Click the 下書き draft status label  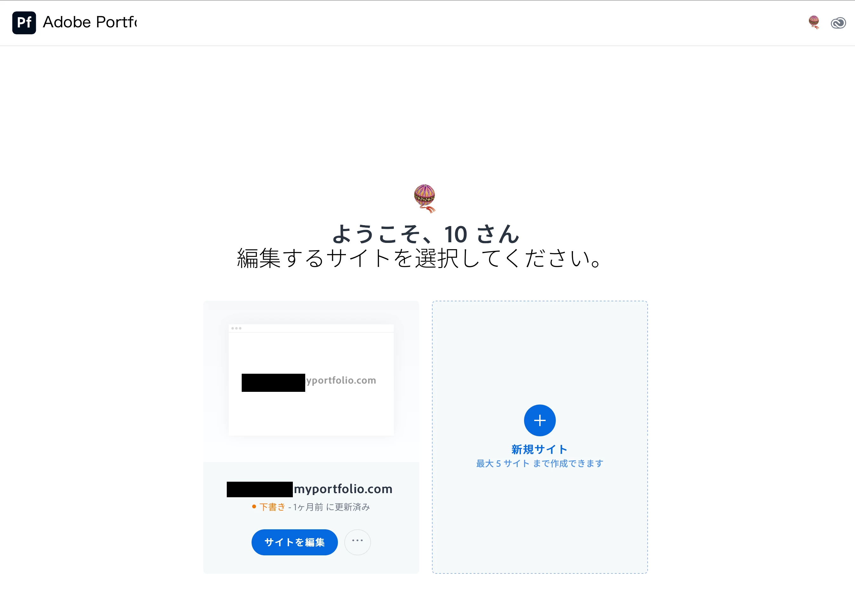click(273, 507)
